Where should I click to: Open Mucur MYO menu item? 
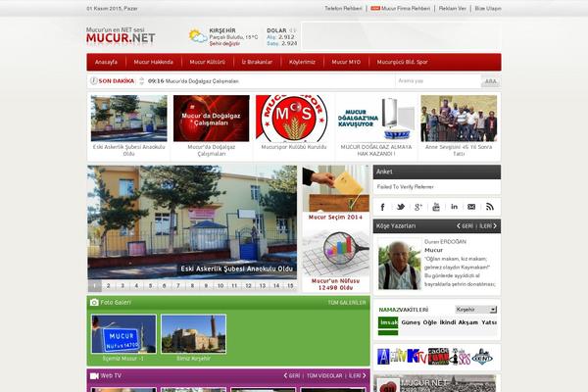(x=346, y=62)
